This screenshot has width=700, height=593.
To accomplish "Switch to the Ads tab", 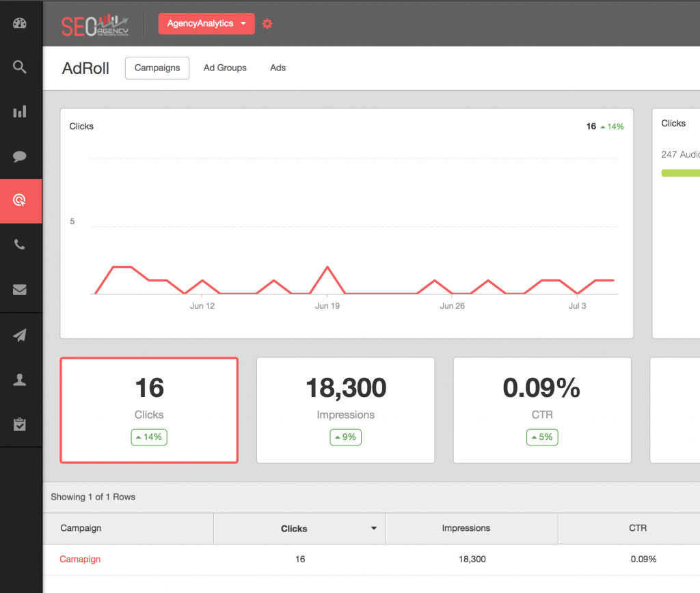I will (278, 68).
